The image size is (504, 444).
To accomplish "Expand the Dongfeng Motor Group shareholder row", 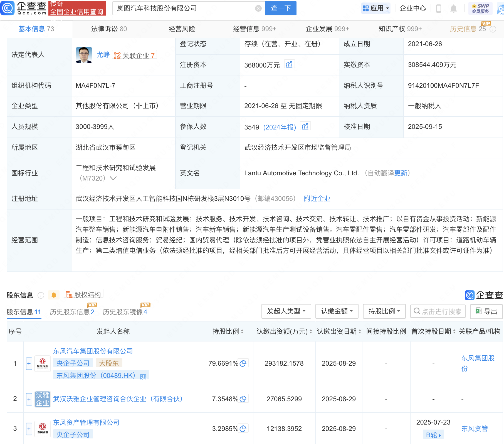I will click(x=29, y=363).
